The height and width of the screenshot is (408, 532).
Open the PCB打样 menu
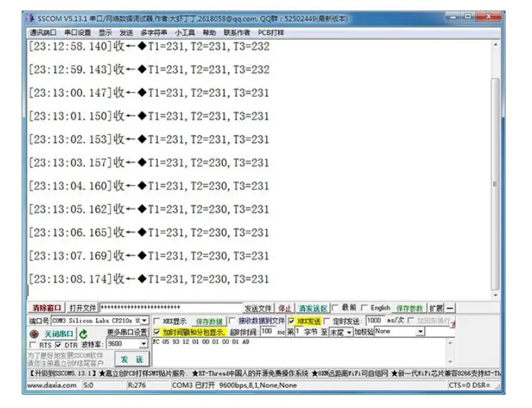pos(271,33)
